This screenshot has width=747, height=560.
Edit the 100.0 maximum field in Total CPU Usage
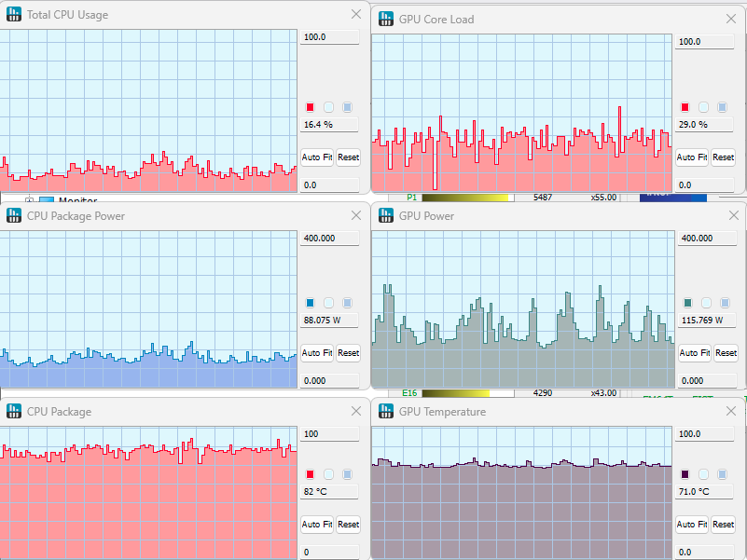[329, 37]
